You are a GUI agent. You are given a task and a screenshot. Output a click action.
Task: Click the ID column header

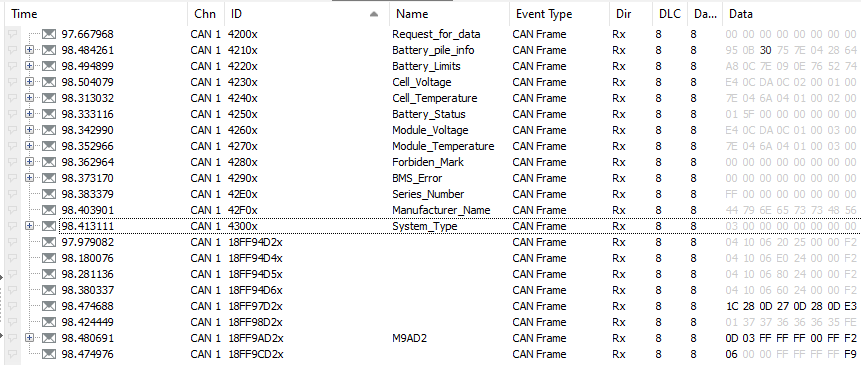coord(306,14)
